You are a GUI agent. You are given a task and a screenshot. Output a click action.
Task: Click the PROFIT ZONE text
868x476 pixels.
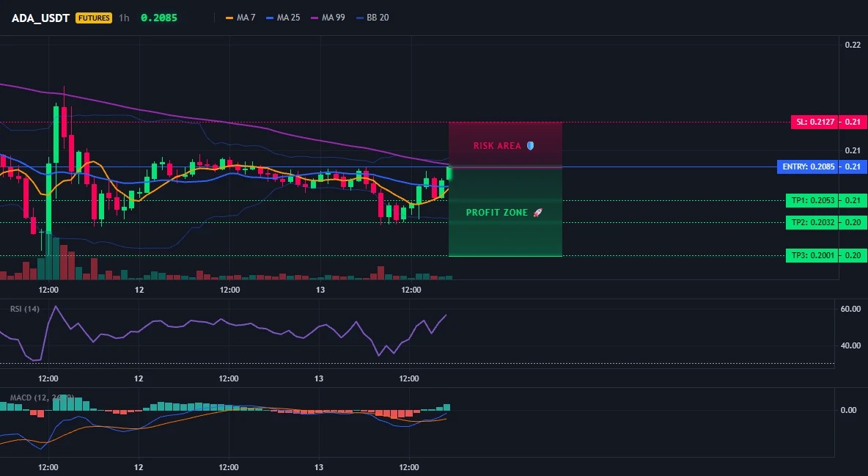pyautogui.click(x=497, y=212)
